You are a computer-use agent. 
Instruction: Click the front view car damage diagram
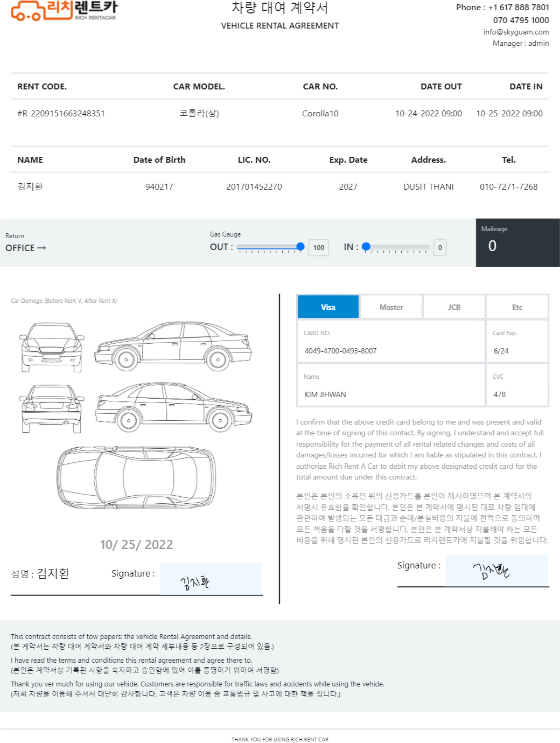(x=52, y=348)
